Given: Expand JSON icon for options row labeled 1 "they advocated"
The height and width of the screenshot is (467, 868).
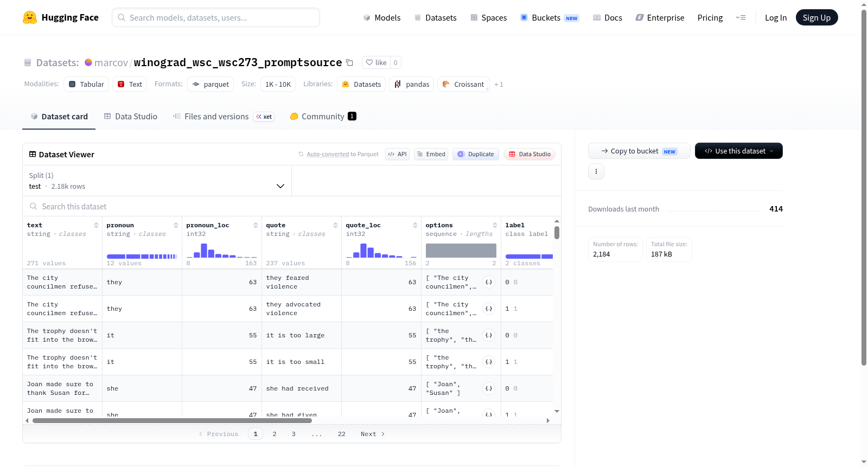Looking at the screenshot, I should [489, 309].
